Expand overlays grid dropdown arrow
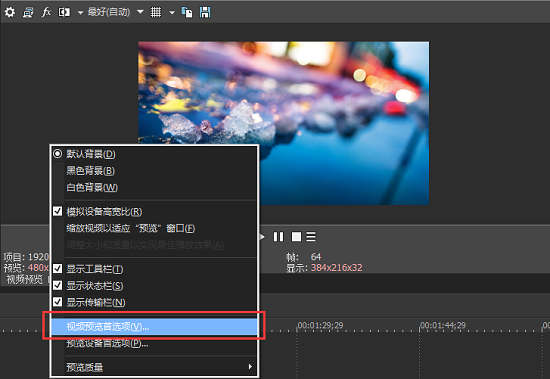 tap(172, 13)
